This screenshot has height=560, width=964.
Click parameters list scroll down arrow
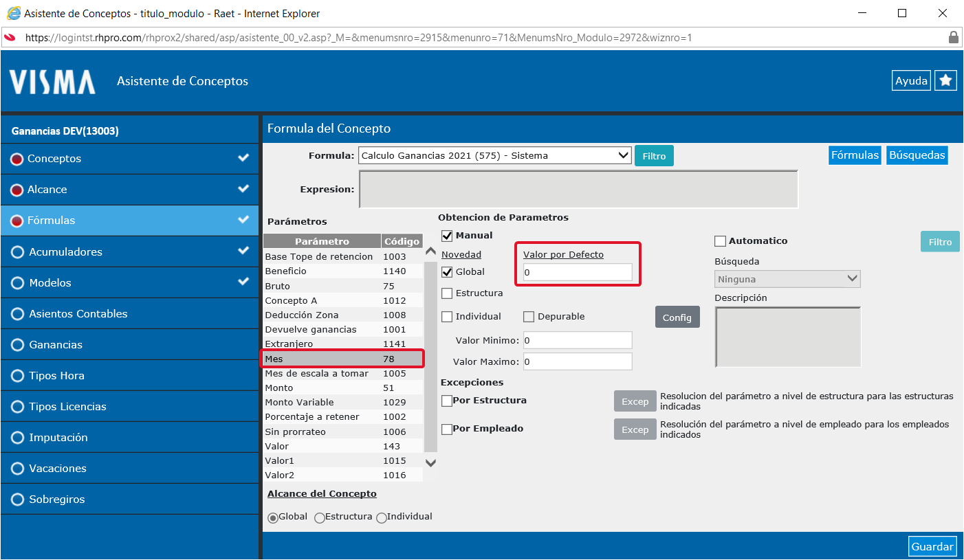coord(430,462)
